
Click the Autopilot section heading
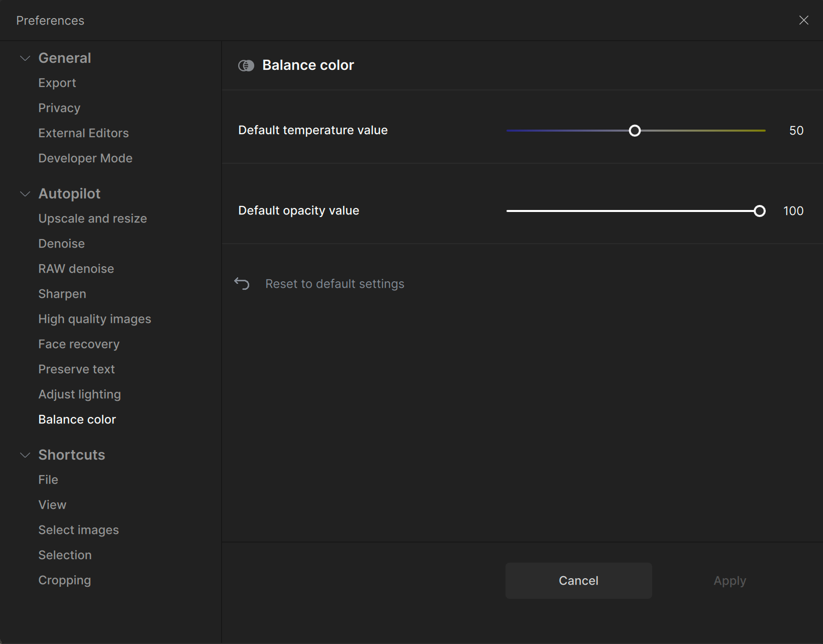pos(69,194)
